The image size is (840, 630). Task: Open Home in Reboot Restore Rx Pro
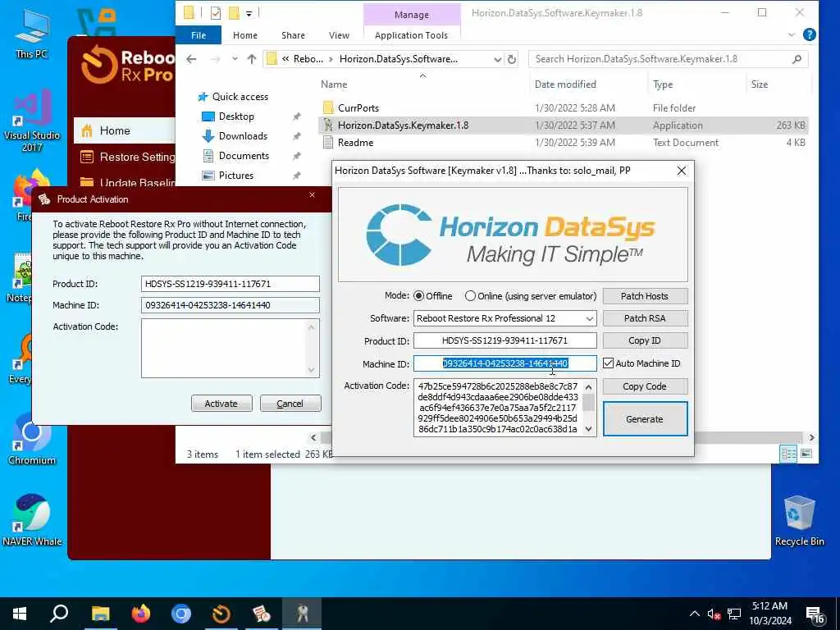[125, 130]
